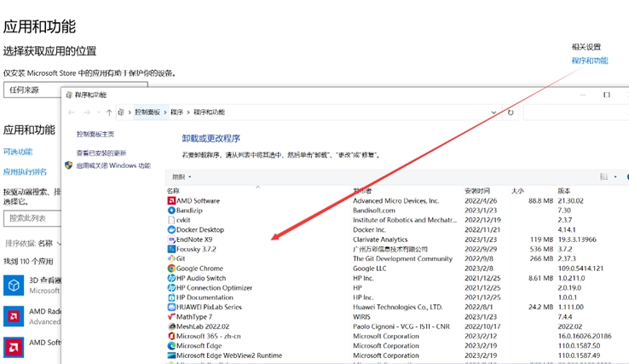Click the AMD Software program icon
This screenshot has height=364, width=629.
click(171, 200)
